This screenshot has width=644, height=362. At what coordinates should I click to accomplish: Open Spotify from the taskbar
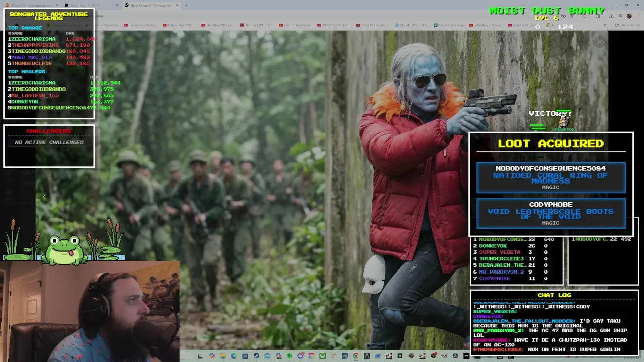(289, 356)
